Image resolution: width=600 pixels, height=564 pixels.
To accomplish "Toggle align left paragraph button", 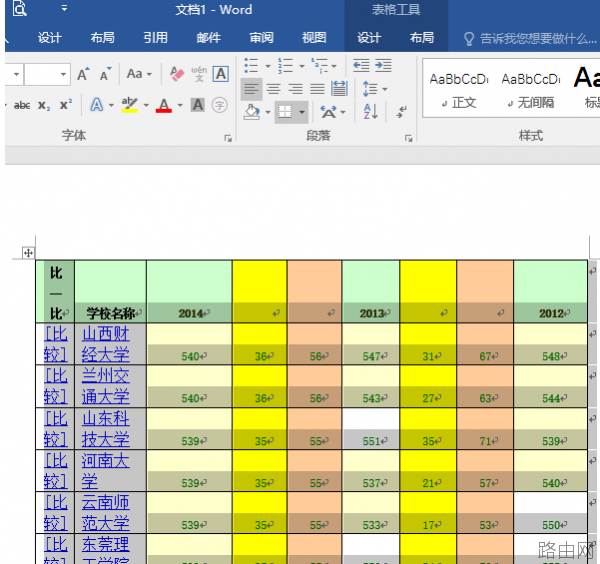I will coord(251,89).
